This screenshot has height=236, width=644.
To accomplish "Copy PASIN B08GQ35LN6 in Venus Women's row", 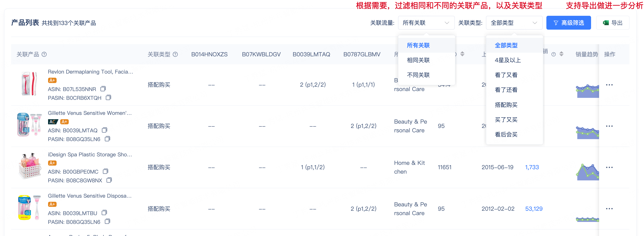I will pyautogui.click(x=107, y=139).
